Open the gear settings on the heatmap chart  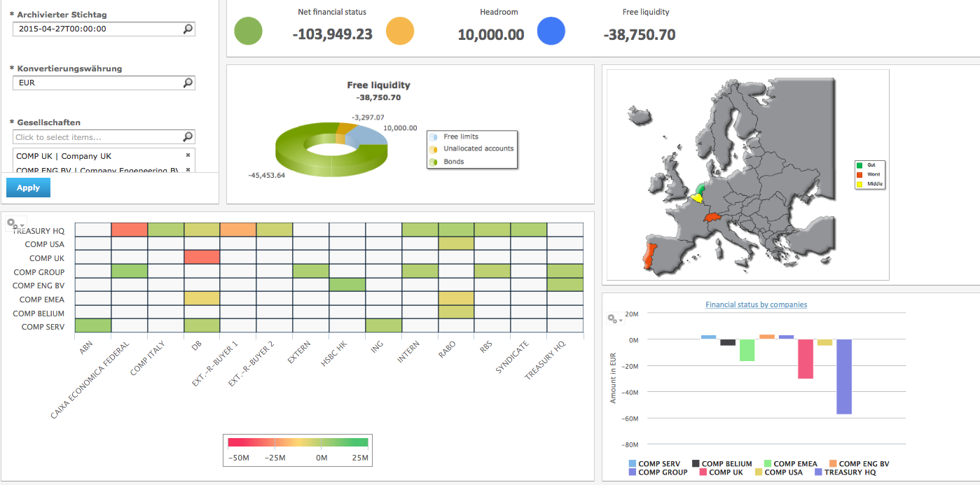14,224
